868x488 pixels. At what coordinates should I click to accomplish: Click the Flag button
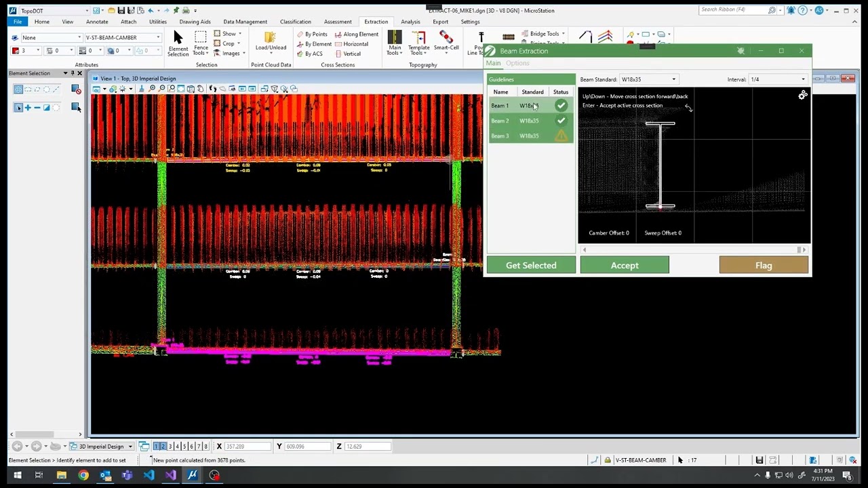(x=764, y=265)
